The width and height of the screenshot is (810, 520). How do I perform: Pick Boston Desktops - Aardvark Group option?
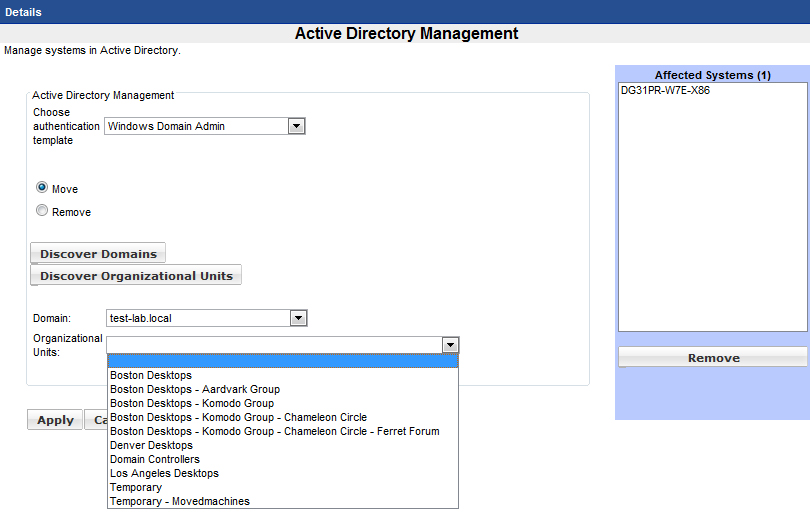click(x=195, y=389)
